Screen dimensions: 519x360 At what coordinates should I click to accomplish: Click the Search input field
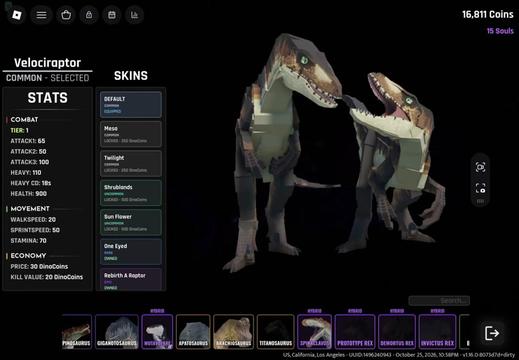439,301
